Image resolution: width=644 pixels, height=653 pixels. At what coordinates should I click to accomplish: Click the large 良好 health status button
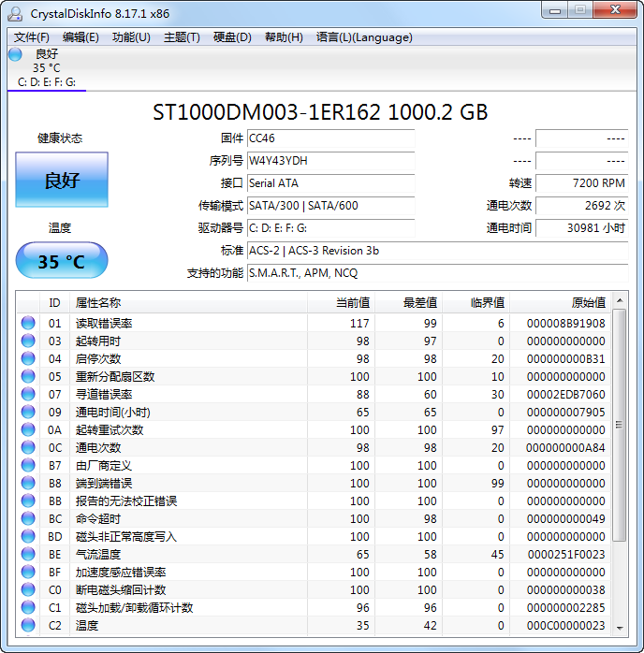click(62, 180)
